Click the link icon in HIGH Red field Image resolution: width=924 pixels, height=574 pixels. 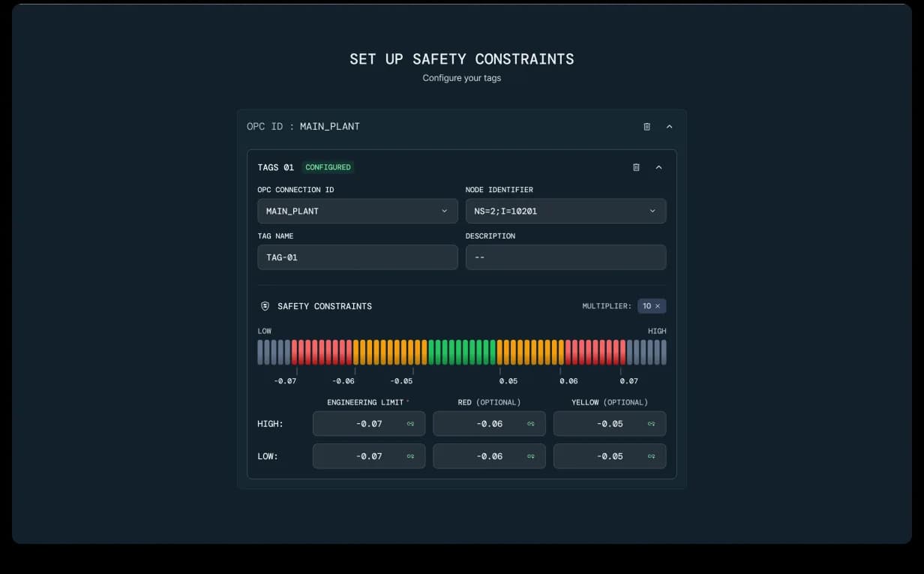[x=530, y=424]
